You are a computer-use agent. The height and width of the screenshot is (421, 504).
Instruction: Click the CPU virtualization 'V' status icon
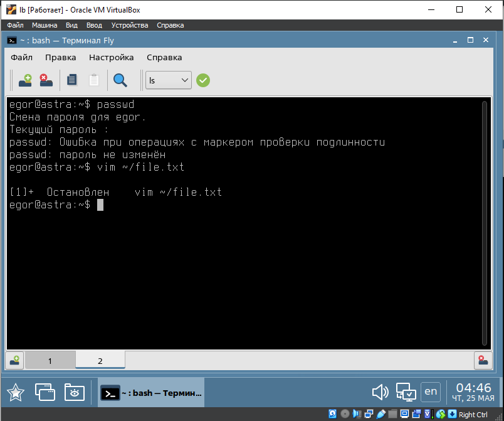pyautogui.click(x=429, y=414)
